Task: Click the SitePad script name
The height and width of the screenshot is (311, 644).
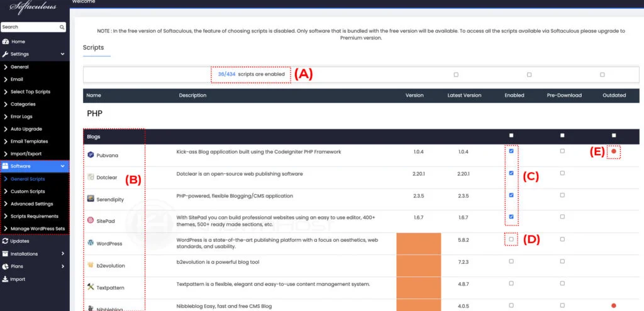Action: (x=106, y=221)
